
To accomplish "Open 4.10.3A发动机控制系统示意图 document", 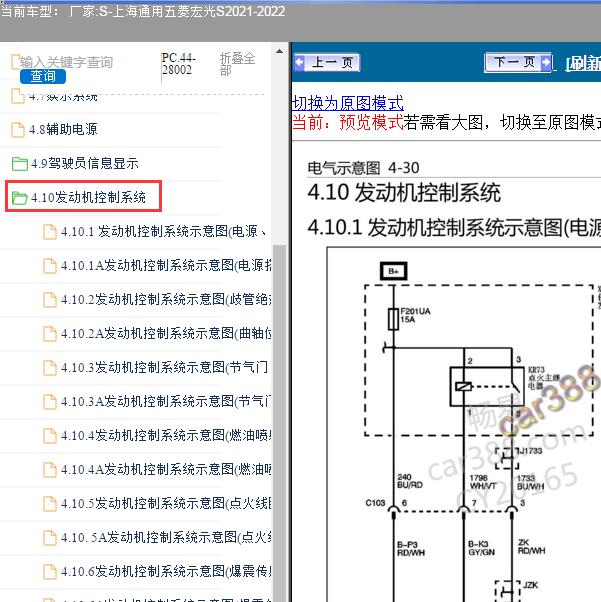I will (x=166, y=401).
